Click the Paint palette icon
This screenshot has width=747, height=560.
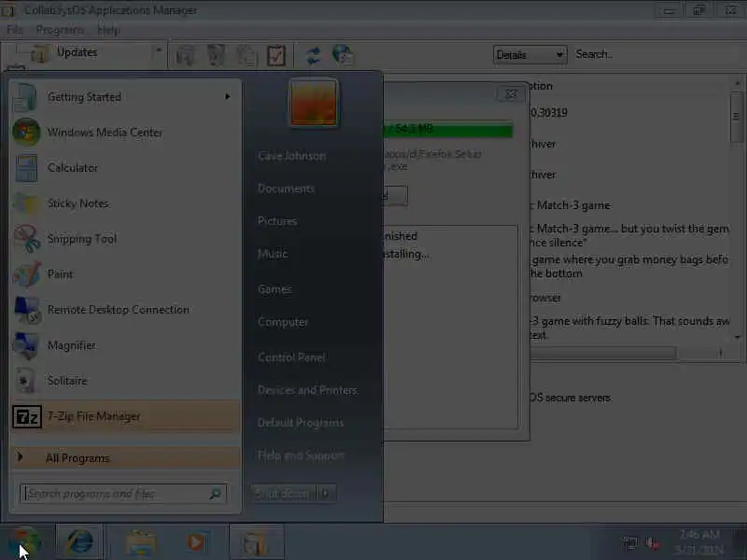[x=27, y=274]
